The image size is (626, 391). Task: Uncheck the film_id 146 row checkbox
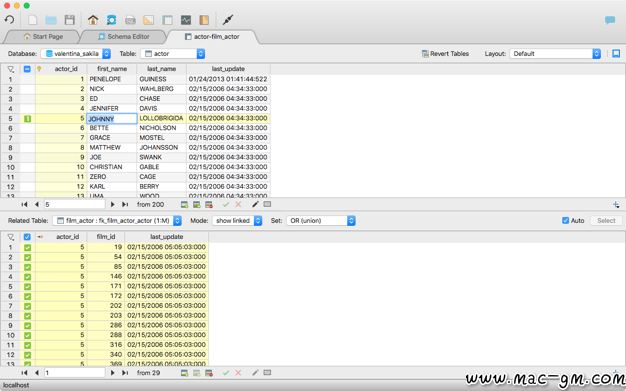tap(28, 277)
